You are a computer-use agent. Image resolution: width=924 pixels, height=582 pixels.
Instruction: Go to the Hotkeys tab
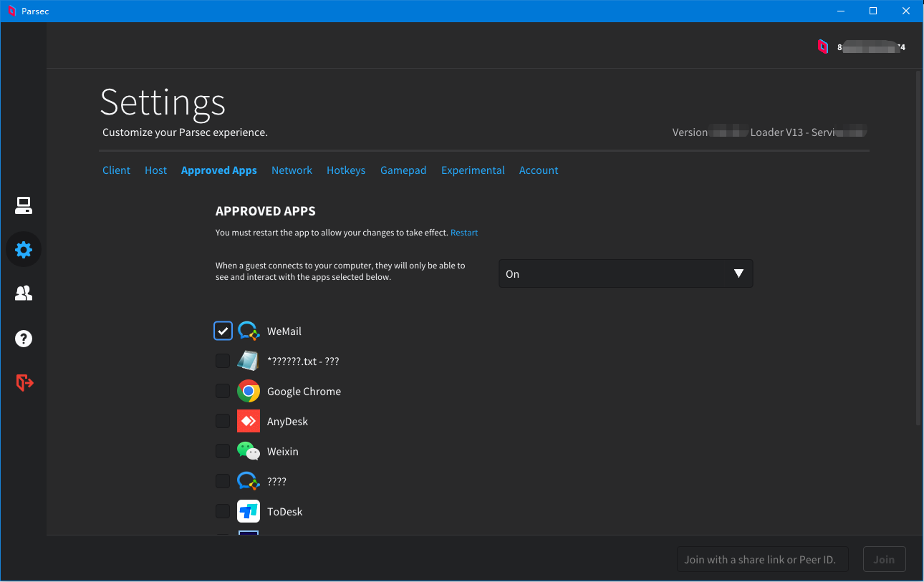pyautogui.click(x=346, y=170)
